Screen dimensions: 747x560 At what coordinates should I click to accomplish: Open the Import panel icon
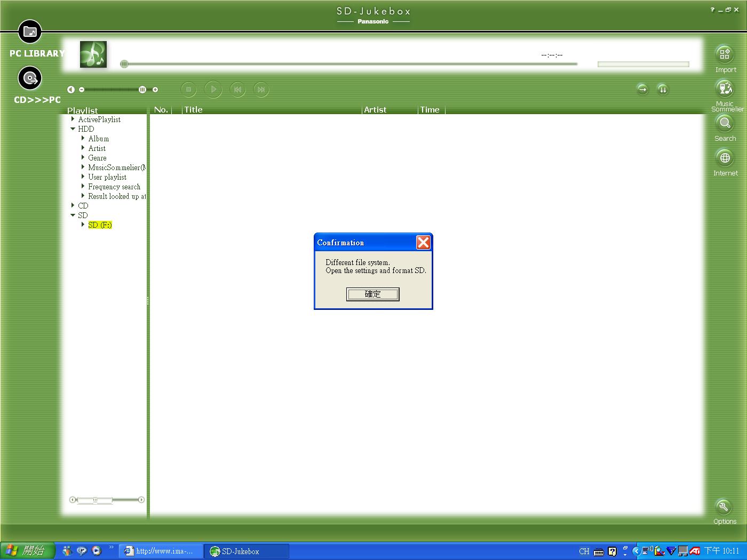(725, 54)
